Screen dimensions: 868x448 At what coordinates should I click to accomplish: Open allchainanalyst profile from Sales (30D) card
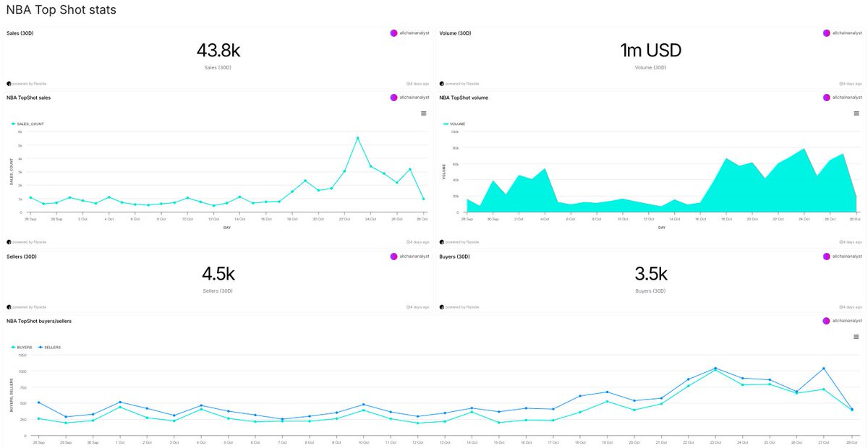pos(414,33)
